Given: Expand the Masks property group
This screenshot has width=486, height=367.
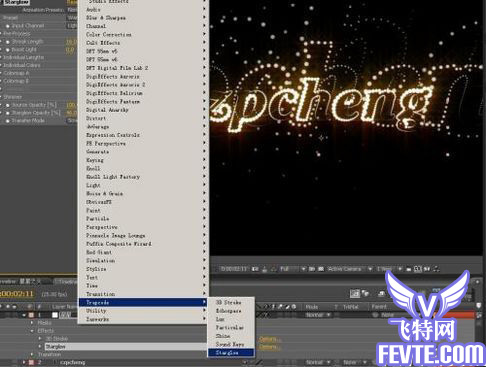Looking at the screenshot, I should [32, 323].
